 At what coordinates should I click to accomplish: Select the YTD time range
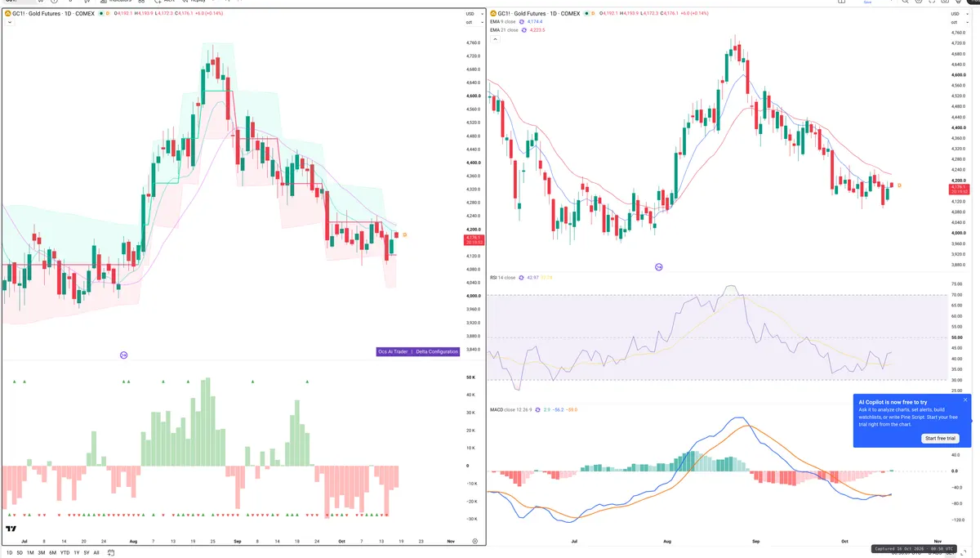click(x=65, y=552)
